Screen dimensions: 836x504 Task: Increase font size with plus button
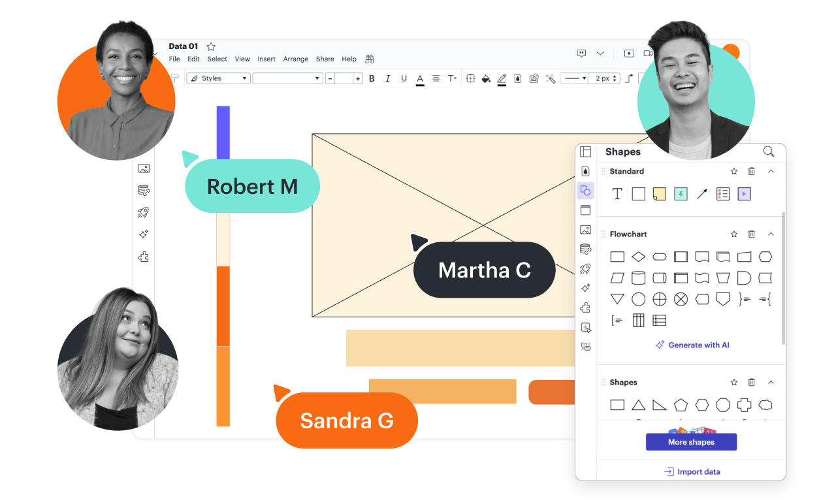click(x=358, y=78)
